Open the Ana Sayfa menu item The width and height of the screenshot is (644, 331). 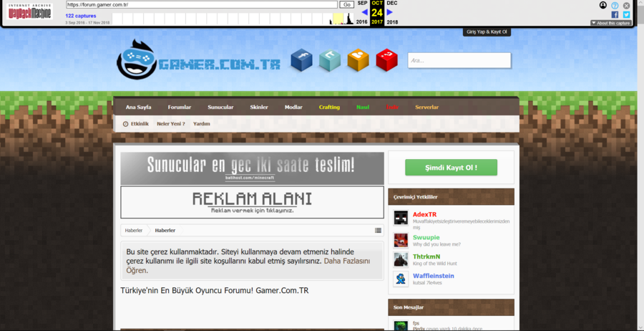tap(138, 107)
